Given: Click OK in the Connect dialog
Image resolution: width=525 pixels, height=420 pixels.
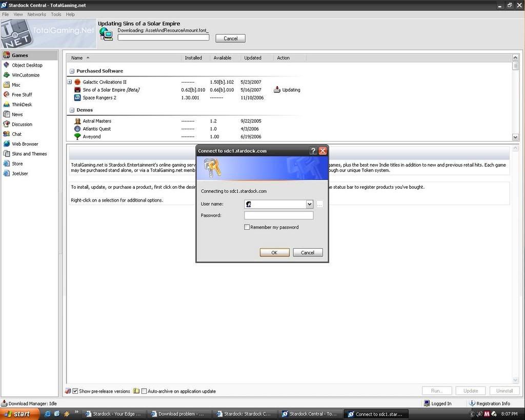Looking at the screenshot, I should click(x=275, y=252).
